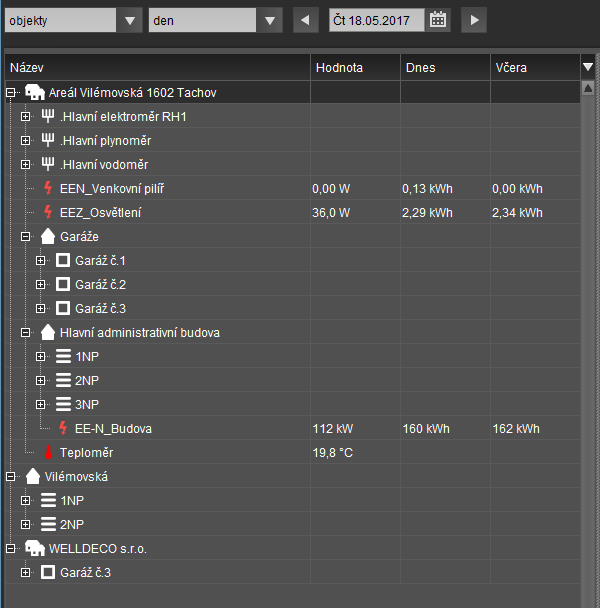Open the column filter menu arrow

pyautogui.click(x=588, y=67)
